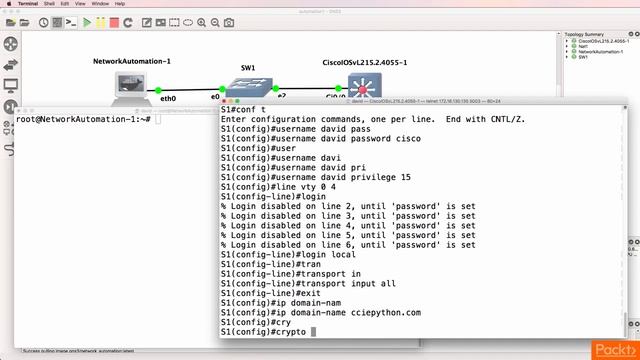640x360 pixels.
Task: Stop all nodes with red square icon
Action: [114, 23]
